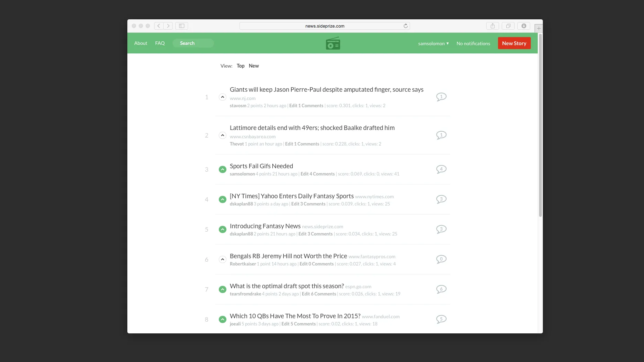Switch view to New stories

pyautogui.click(x=254, y=66)
